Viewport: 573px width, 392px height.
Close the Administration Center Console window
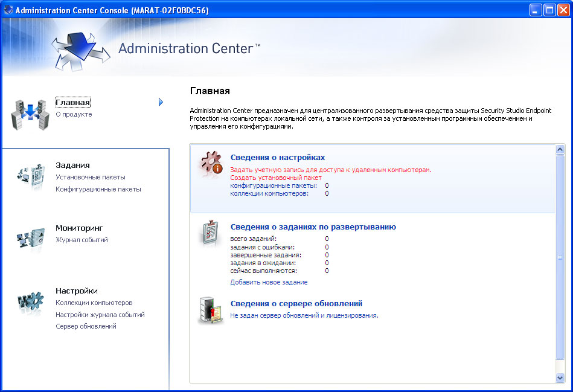tap(563, 10)
